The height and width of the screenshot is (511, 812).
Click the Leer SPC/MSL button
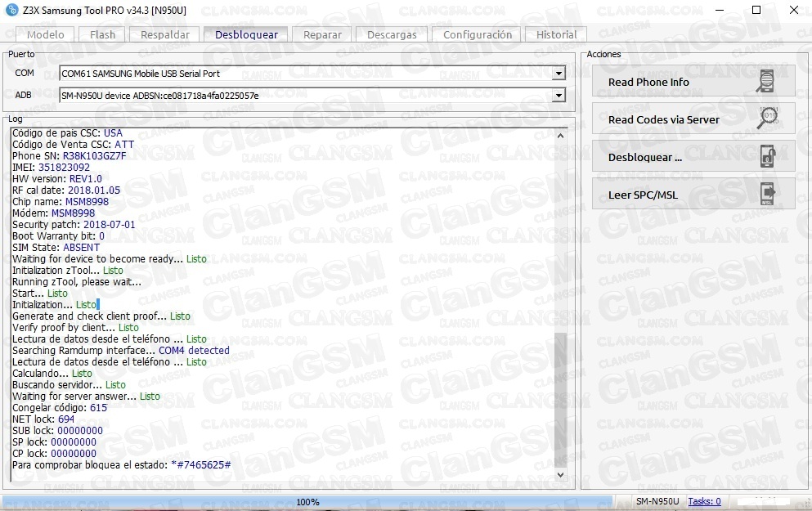[x=693, y=195]
